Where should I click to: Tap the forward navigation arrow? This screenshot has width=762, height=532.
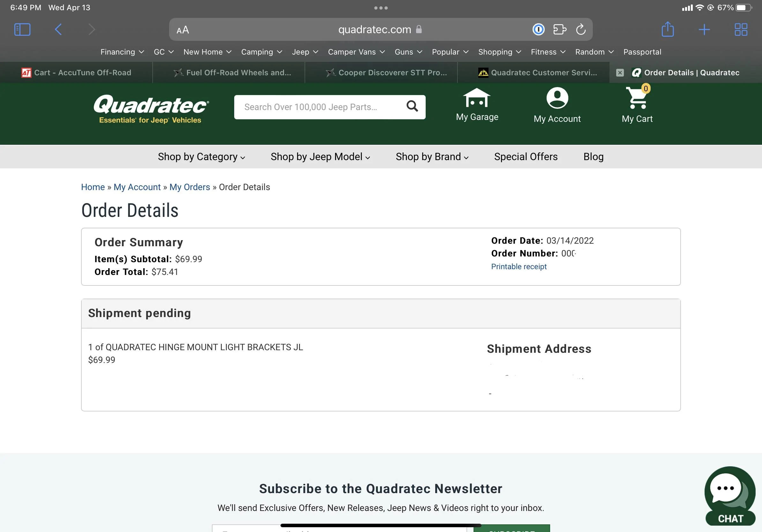92,30
